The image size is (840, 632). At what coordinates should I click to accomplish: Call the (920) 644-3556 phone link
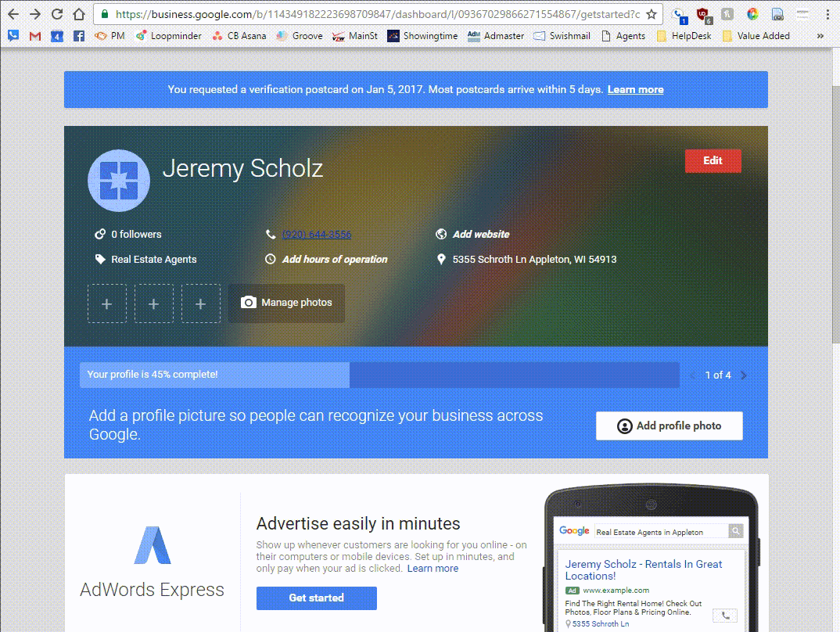(317, 235)
